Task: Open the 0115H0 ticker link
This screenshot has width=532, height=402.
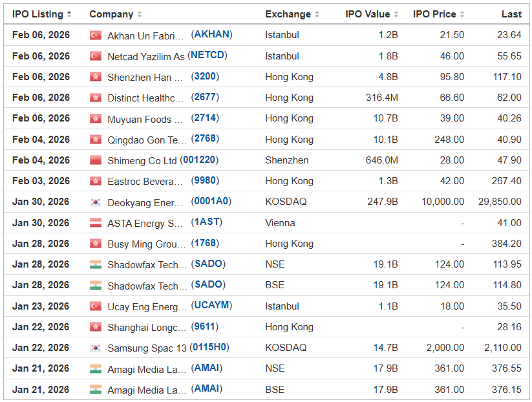Action: [x=209, y=347]
